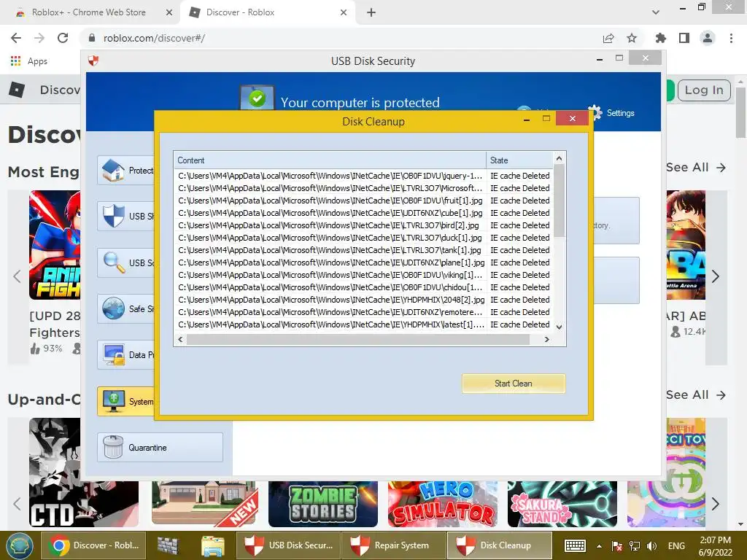
Task: Go back in Chrome
Action: (16, 38)
